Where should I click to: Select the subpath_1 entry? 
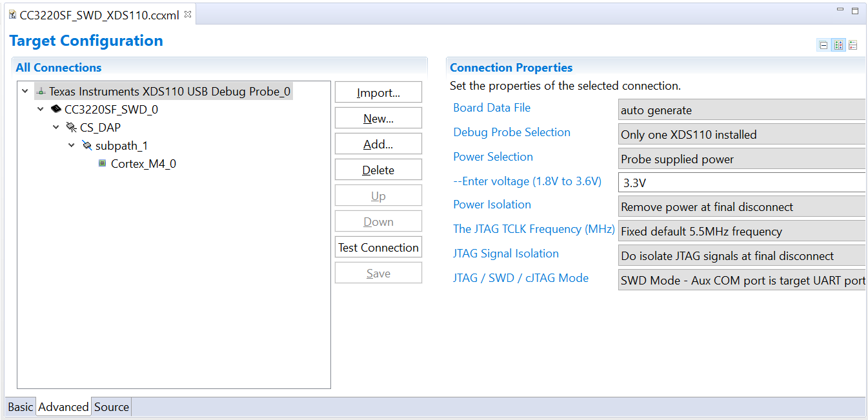[x=121, y=146]
